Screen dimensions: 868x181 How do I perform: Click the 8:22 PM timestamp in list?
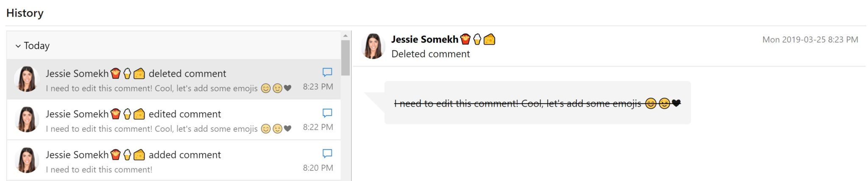point(318,127)
